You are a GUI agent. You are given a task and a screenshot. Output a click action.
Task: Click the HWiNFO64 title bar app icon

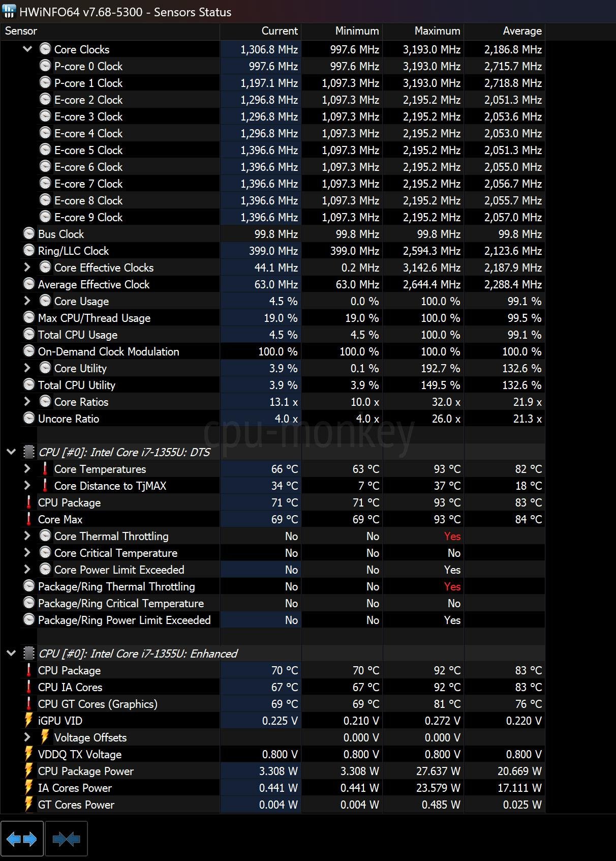pyautogui.click(x=9, y=11)
